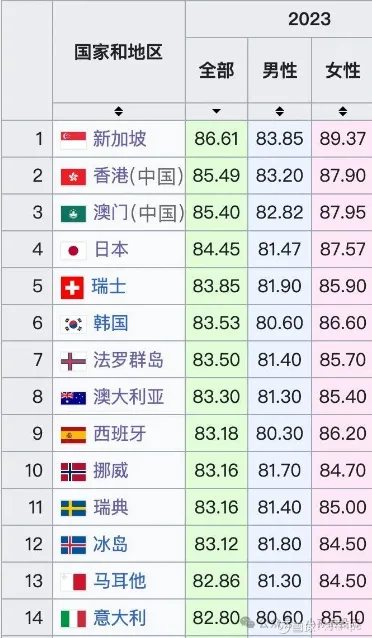Open the 意大利 link
This screenshot has height=638, width=372.
point(119,618)
